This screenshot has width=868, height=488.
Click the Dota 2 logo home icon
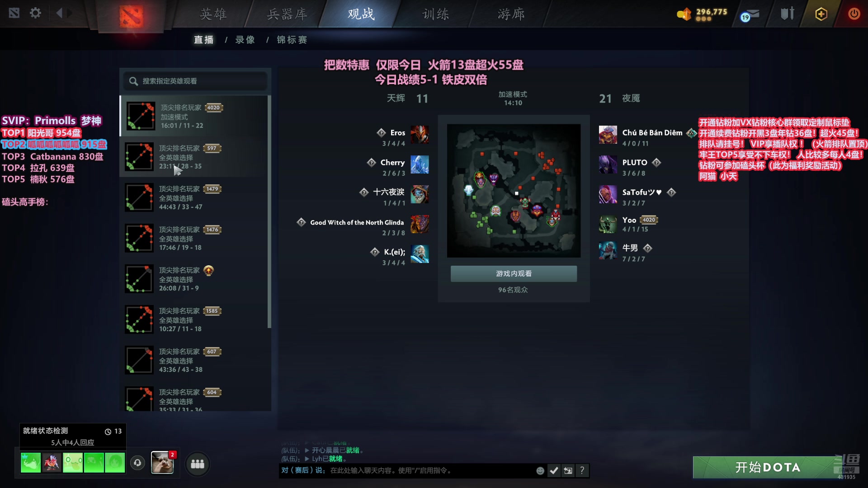click(x=131, y=16)
